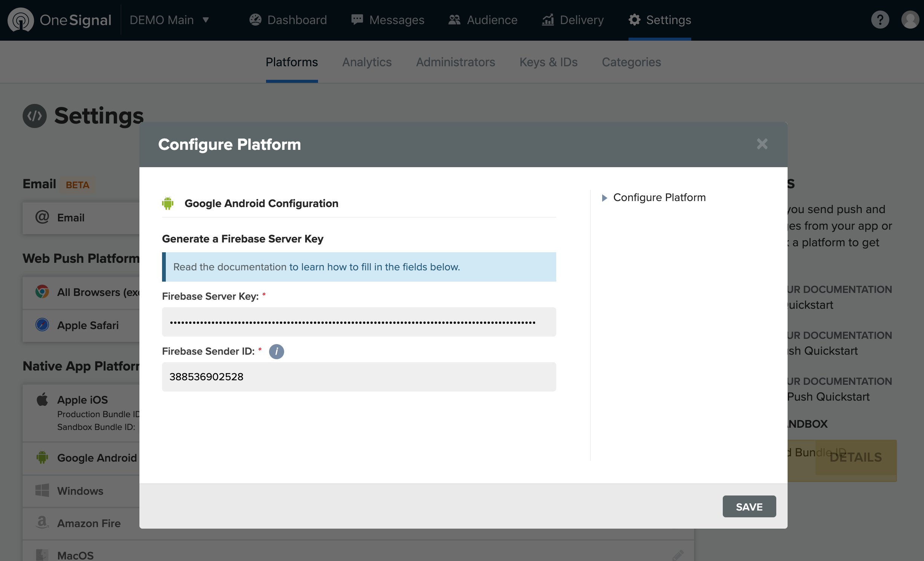Click the Email at-sign icon

coord(42,217)
